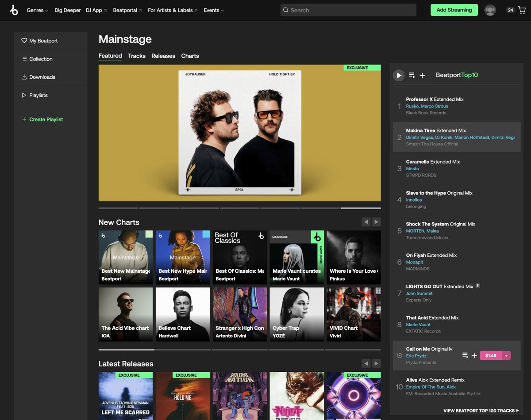This screenshot has width=531, height=420.
Task: Open The Acid Vibe chart thumbnail
Action: pos(126,314)
